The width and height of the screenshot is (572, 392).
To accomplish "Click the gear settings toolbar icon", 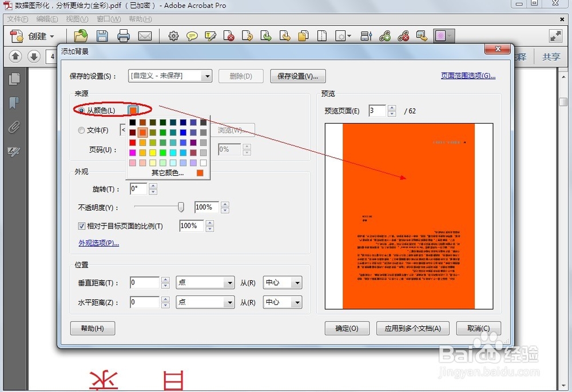I will tap(174, 36).
